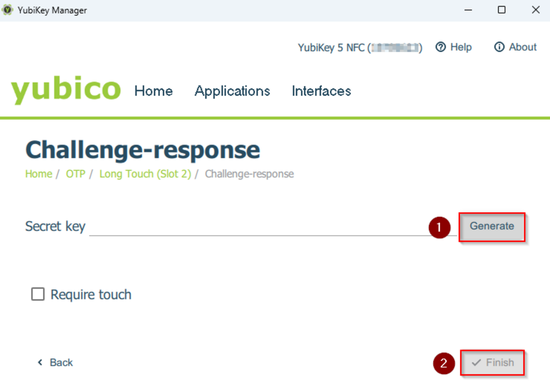Screen dimensions: 550x392
Task: Open the Applications menu
Action: [232, 91]
